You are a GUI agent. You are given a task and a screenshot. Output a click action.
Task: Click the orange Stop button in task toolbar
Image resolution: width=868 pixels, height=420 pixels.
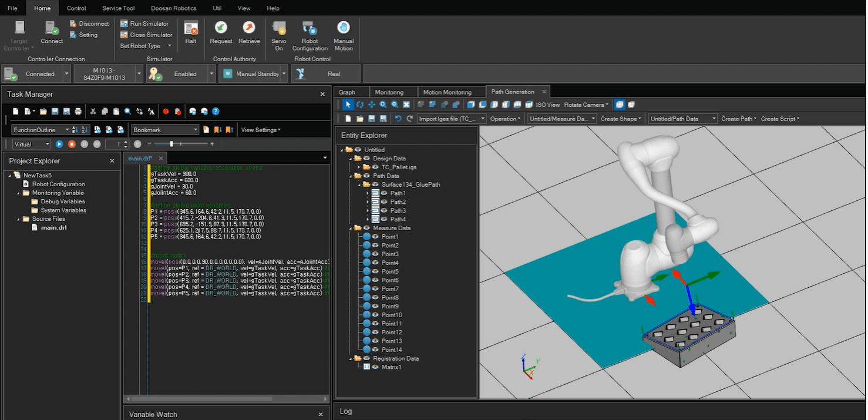(72, 144)
